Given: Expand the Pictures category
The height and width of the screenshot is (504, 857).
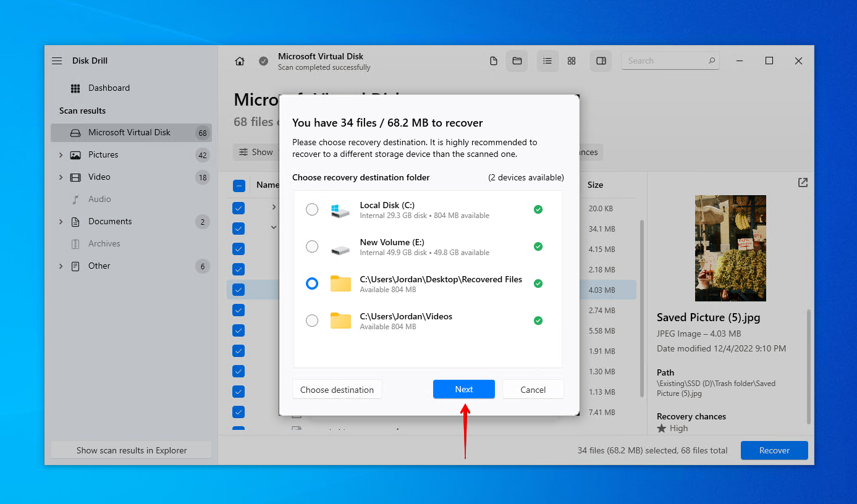Looking at the screenshot, I should click(x=61, y=155).
